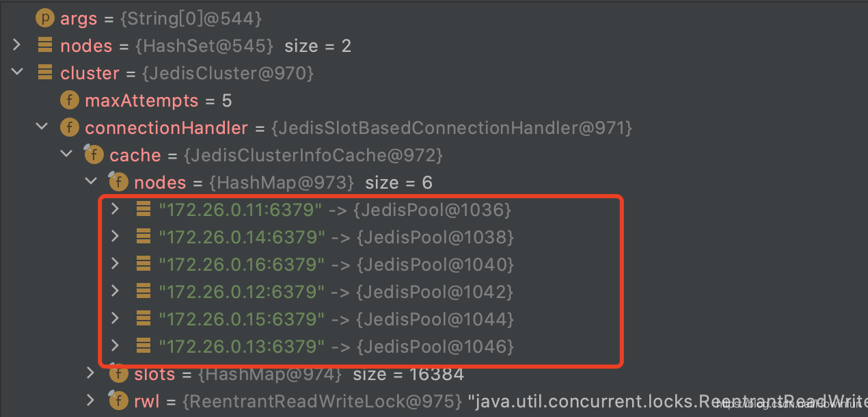The height and width of the screenshot is (417, 868).
Task: Click the field icon next to slots
Action: pos(118,374)
